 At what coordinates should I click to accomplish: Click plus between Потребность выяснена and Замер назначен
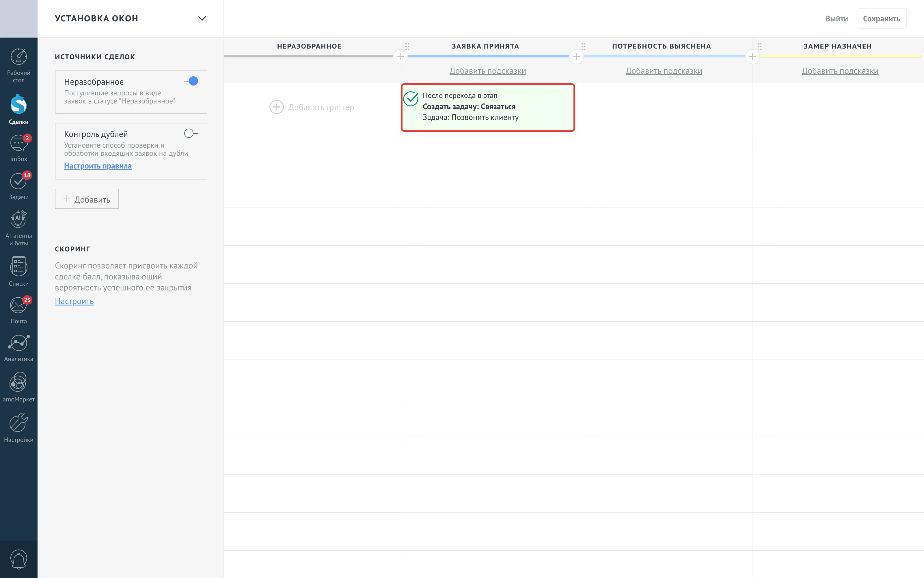(x=752, y=57)
